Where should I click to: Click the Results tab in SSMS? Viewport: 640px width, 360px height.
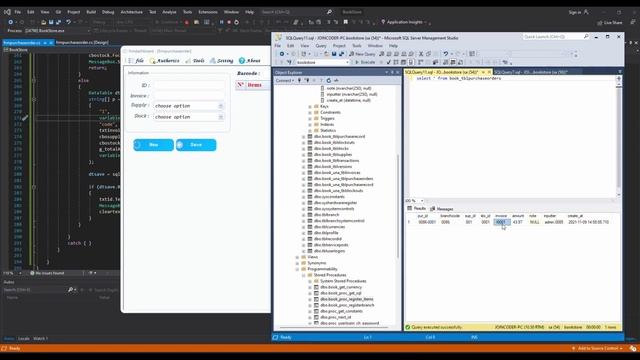click(x=416, y=209)
